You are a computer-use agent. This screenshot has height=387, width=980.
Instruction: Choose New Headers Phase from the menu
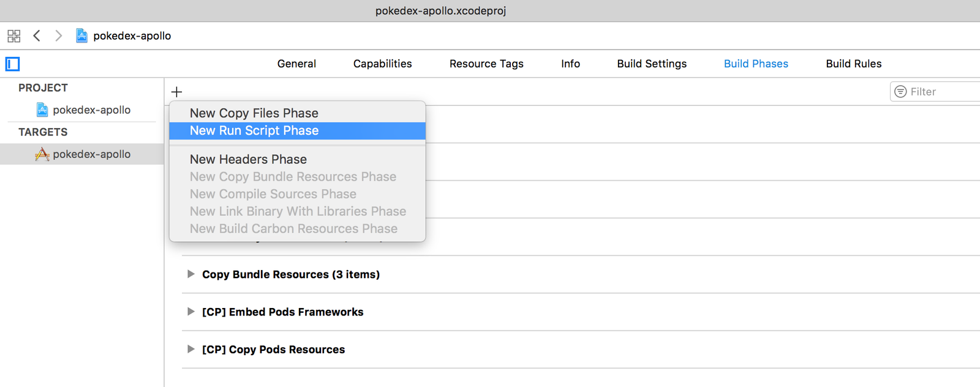(248, 159)
